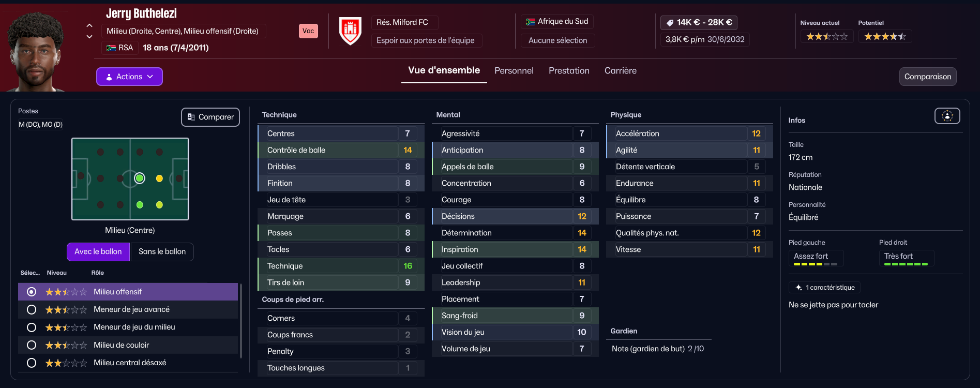Click the price tag icon beside 14K € - 28K €
Image resolution: width=980 pixels, height=388 pixels.
pyautogui.click(x=670, y=23)
